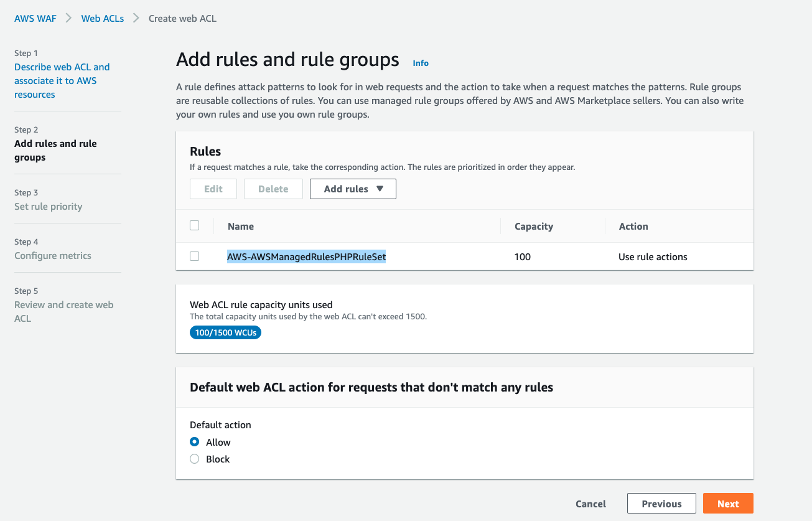This screenshot has height=521, width=812.
Task: Cancel the web ACL creation
Action: point(590,504)
